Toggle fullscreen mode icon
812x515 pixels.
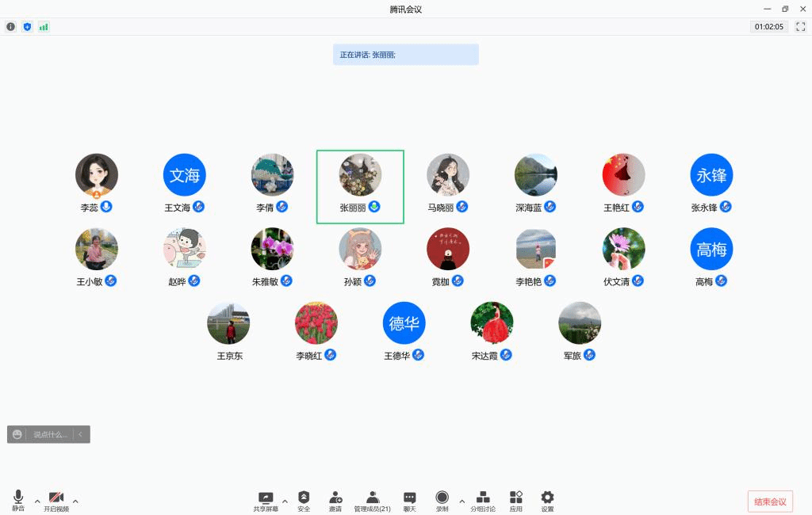coord(801,26)
